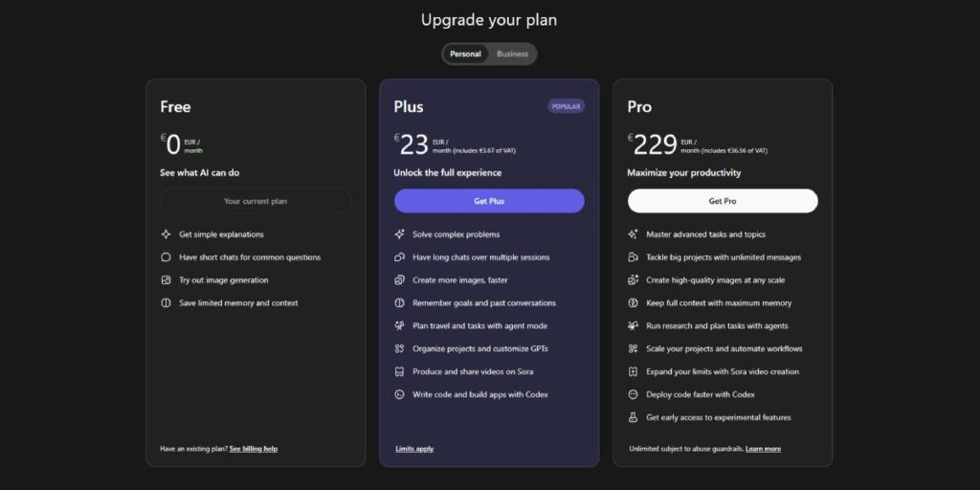Viewport: 980px width, 490px height.
Task: Click the video icon beside Produce and share videos on Sora
Action: pyautogui.click(x=400, y=371)
